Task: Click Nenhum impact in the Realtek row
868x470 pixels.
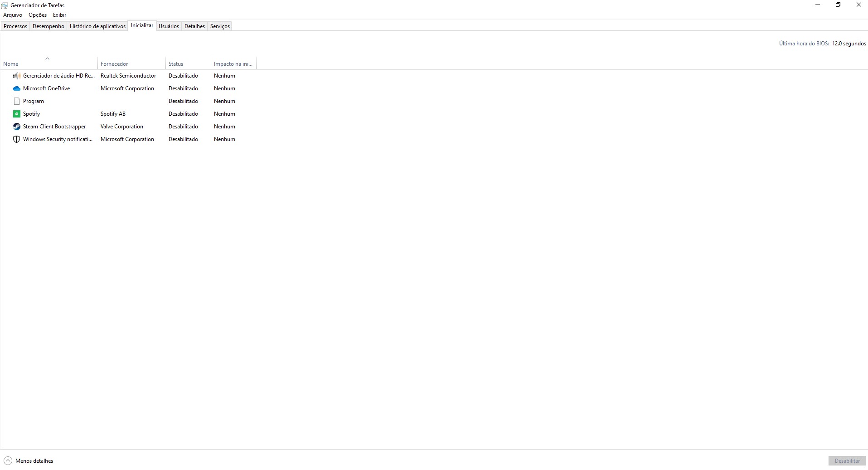Action: tap(224, 76)
